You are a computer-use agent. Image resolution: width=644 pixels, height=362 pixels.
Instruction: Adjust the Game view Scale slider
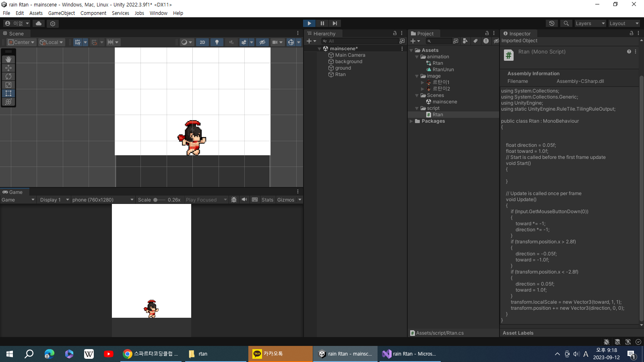click(159, 200)
